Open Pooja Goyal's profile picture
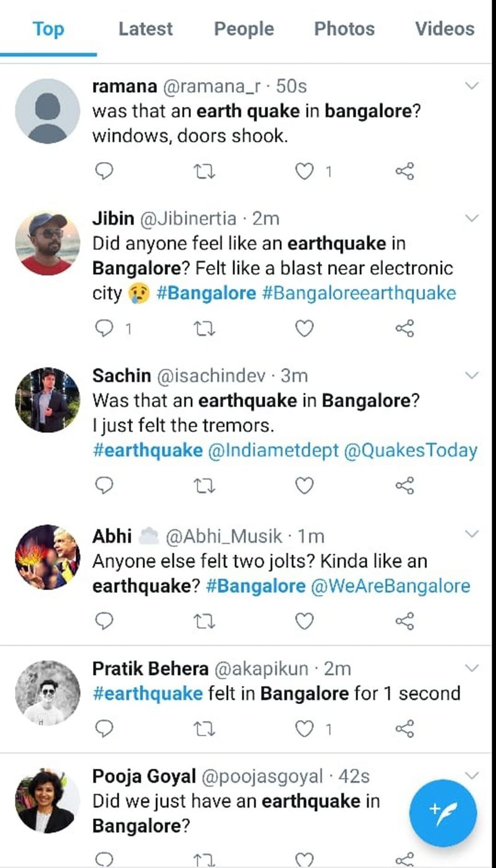This screenshot has width=496, height=868. click(48, 801)
